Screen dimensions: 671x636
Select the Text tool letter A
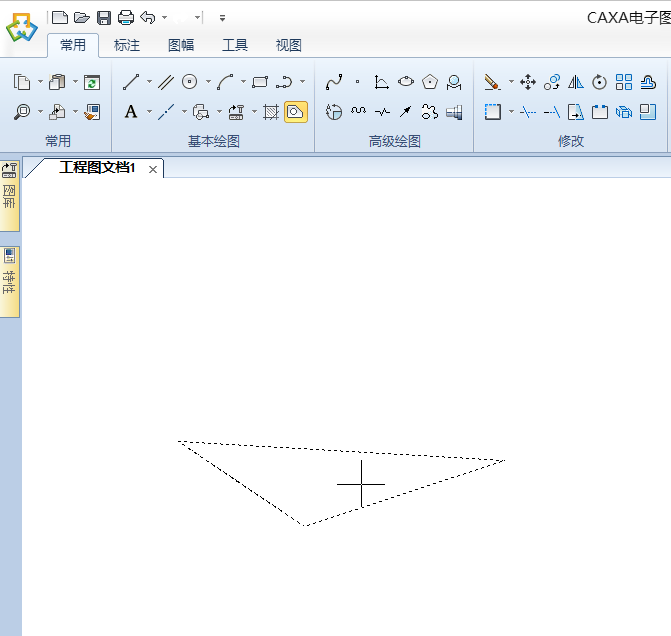(x=131, y=112)
